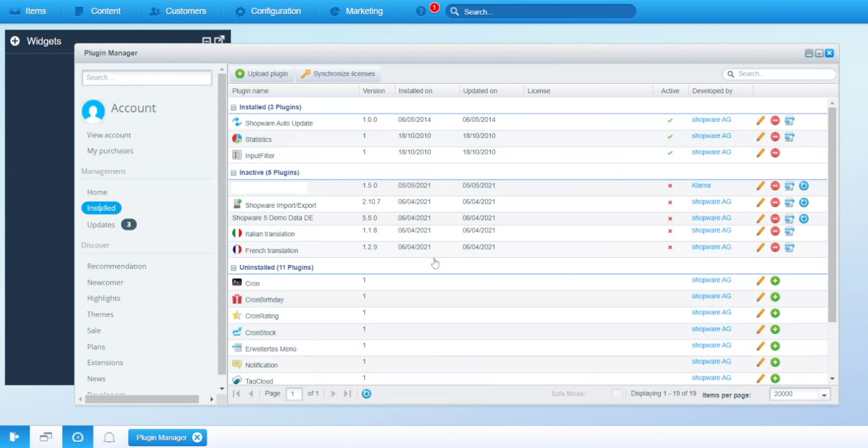Reinstall Shopware 5 Demo Data DE

(790, 219)
